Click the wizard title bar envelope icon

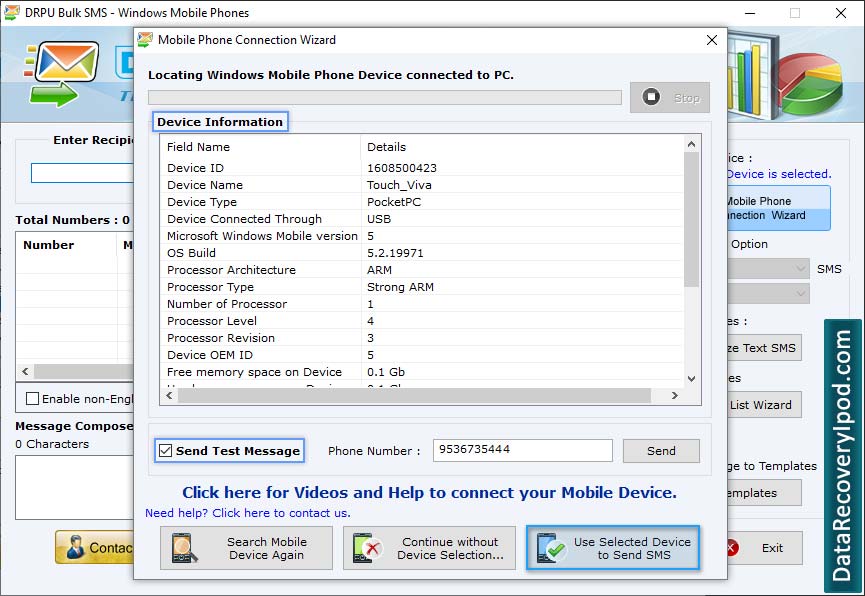coord(145,40)
